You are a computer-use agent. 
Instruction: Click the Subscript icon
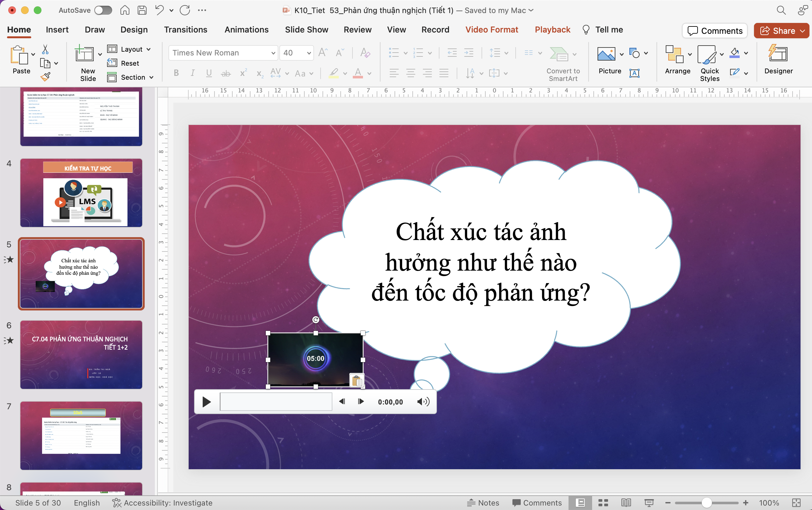click(x=260, y=74)
